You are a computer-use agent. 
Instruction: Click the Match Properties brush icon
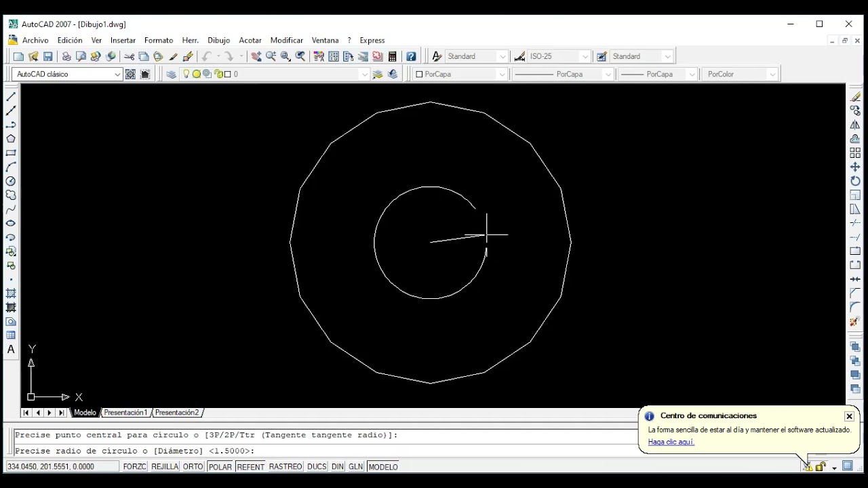point(174,56)
